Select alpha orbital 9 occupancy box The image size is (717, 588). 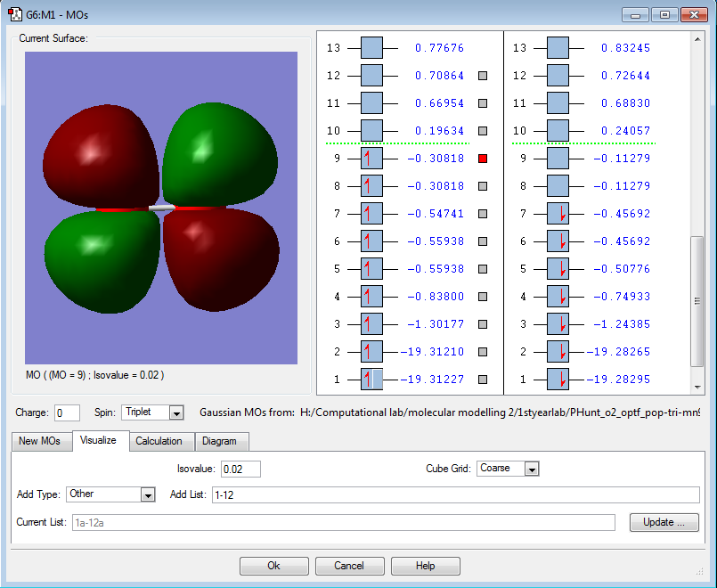pyautogui.click(x=371, y=159)
